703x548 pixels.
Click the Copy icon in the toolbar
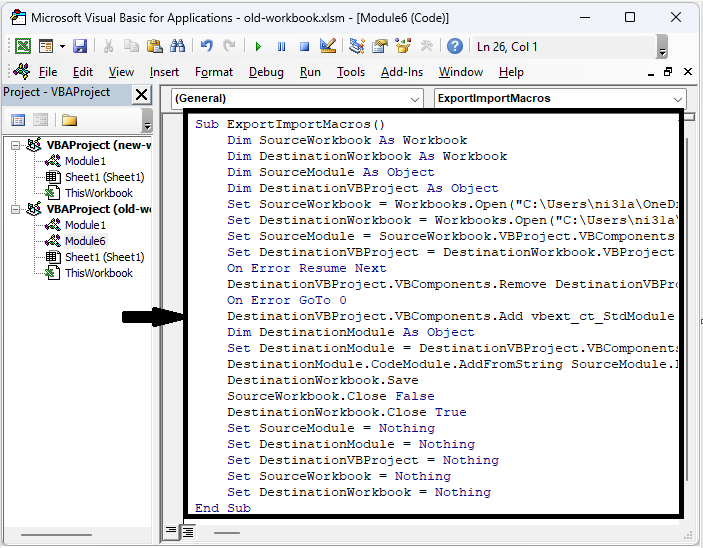tap(131, 46)
